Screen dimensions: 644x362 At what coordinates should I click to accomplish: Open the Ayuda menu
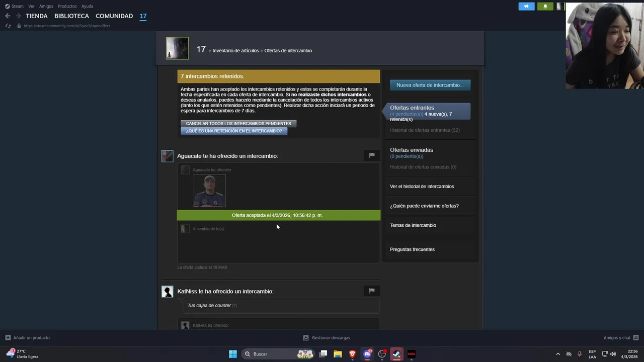(87, 6)
